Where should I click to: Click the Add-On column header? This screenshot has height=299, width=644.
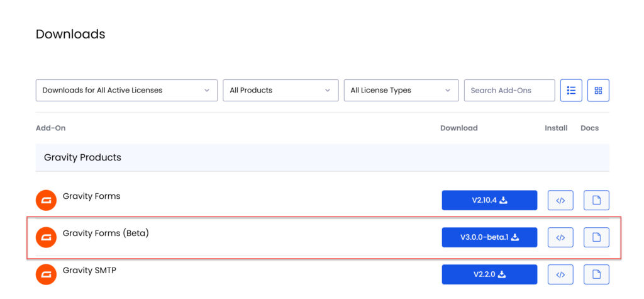click(50, 128)
